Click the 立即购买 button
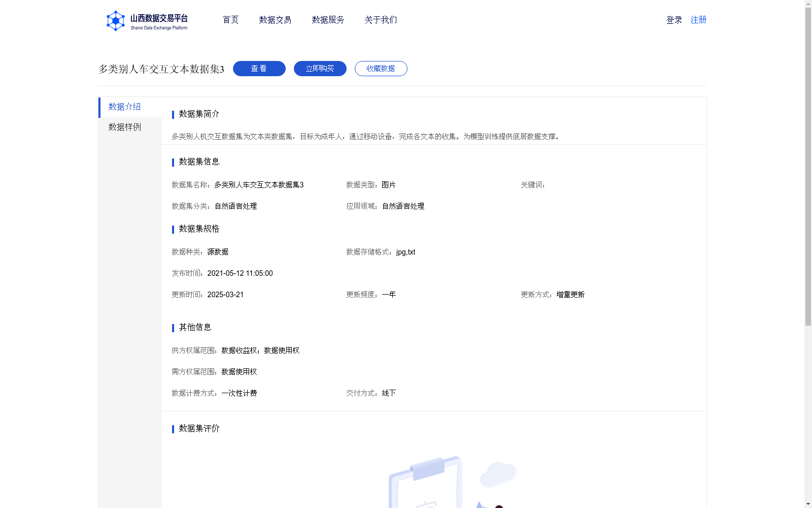 (x=320, y=69)
